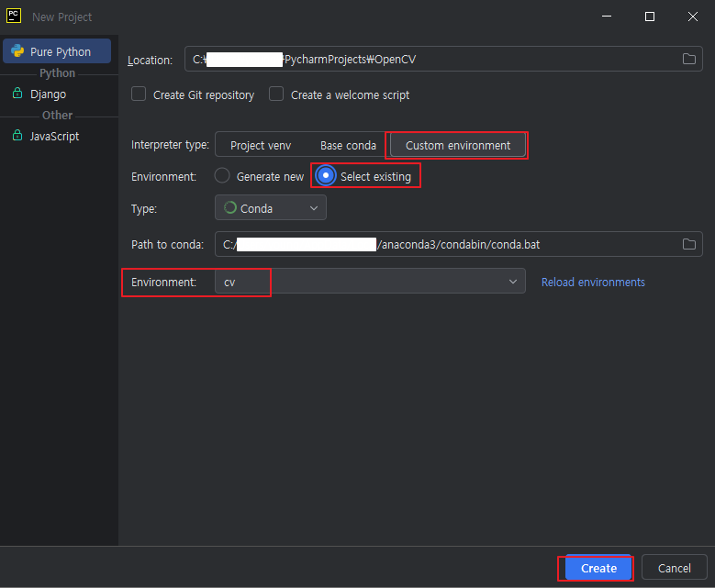The height and width of the screenshot is (588, 715).
Task: Browse for conda executable with folder icon
Action: coord(689,244)
